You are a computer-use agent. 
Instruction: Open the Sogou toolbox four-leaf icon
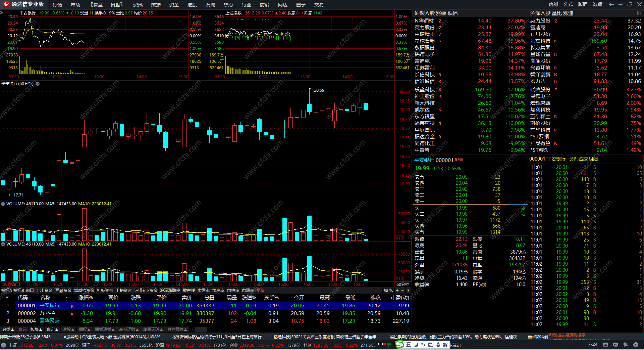tap(445, 345)
